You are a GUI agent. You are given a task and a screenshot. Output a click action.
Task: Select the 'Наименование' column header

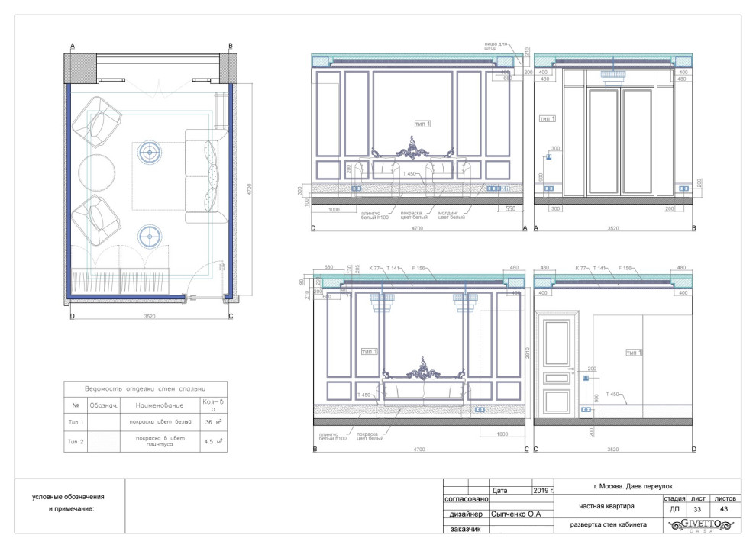(157, 404)
